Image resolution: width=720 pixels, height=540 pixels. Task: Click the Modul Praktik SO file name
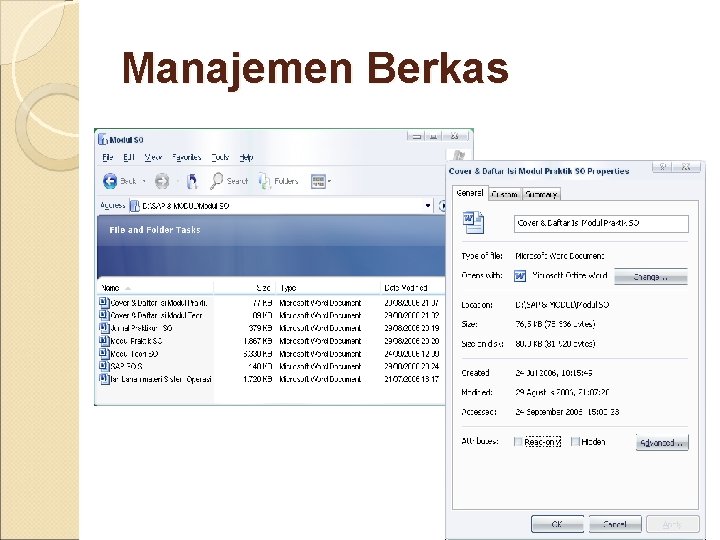point(136,341)
